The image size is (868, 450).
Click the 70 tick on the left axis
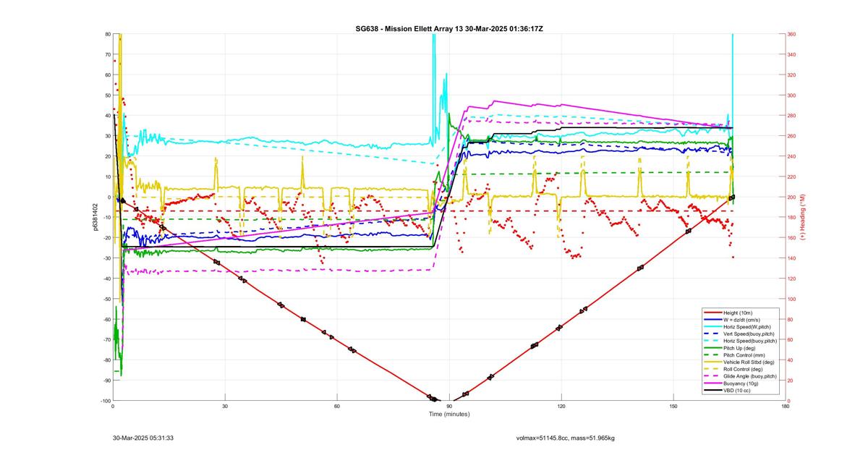pos(108,54)
